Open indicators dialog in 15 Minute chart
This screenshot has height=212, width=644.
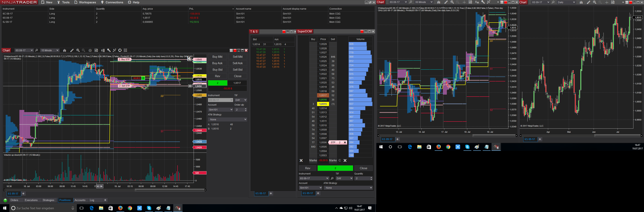pos(109,50)
